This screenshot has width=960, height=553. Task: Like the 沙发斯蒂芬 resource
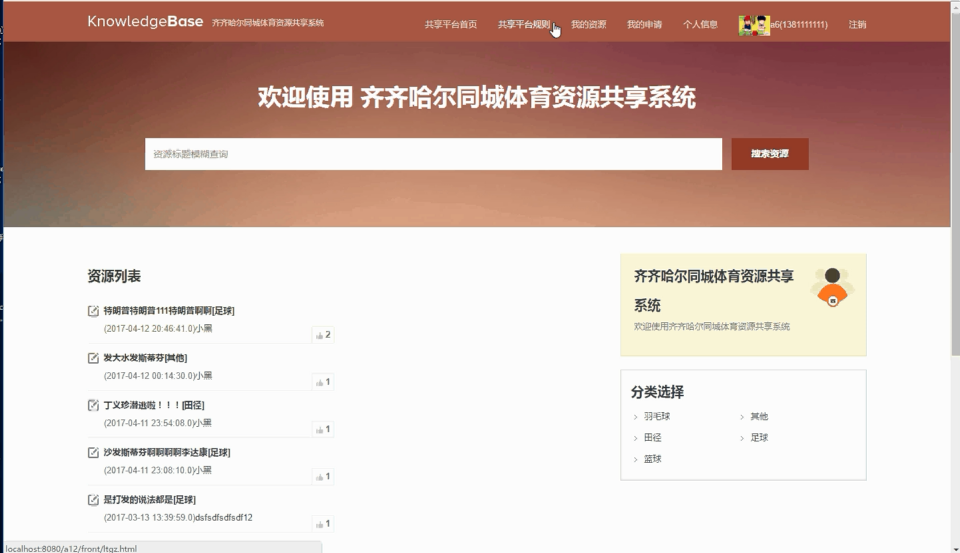(323, 476)
